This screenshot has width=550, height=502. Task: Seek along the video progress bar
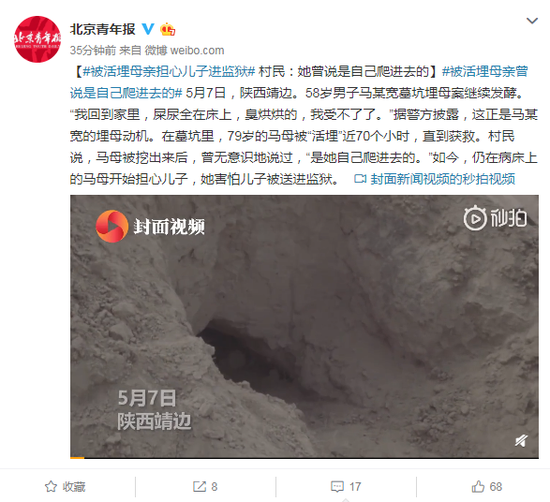pyautogui.click(x=304, y=457)
